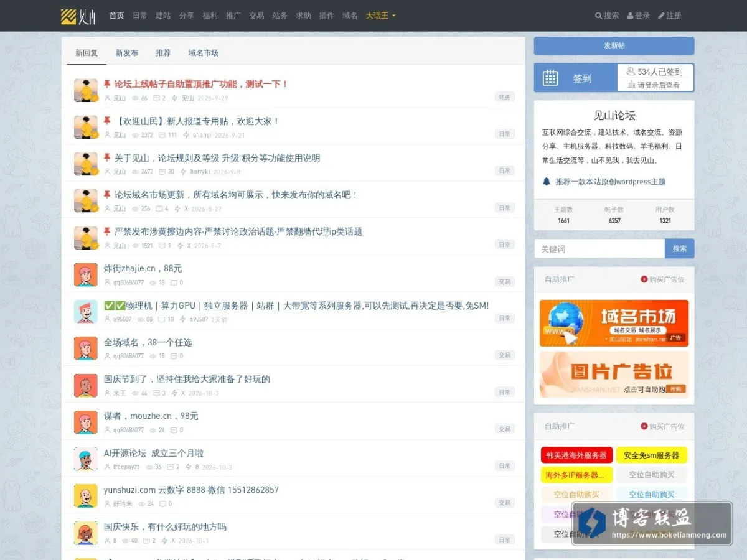Open the 域名市场 banner ad
The image size is (747, 560).
[x=614, y=323]
